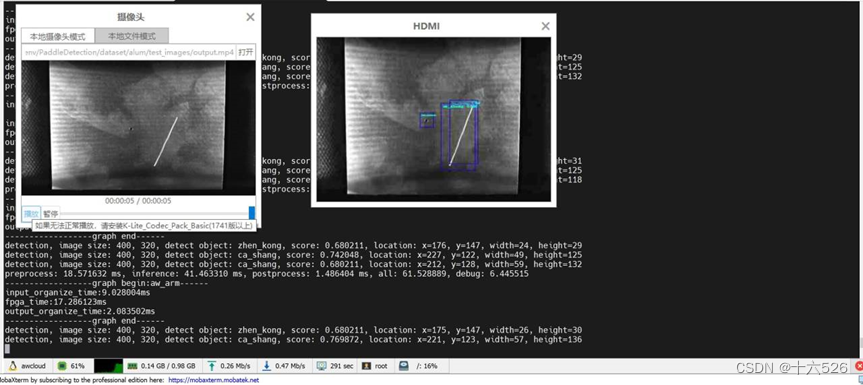Click the fpga_time:17.286123ms terminal line
The width and height of the screenshot is (863, 385).
click(x=56, y=302)
